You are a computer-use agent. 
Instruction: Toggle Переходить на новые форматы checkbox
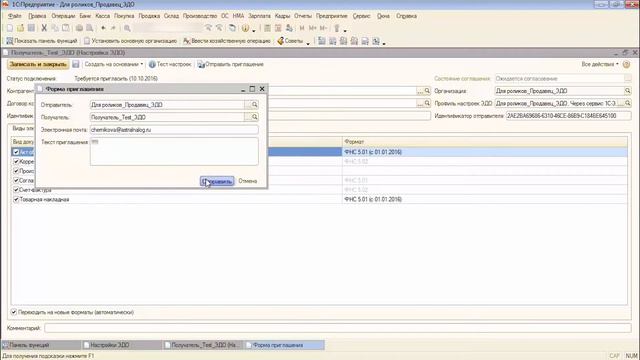[x=14, y=312]
